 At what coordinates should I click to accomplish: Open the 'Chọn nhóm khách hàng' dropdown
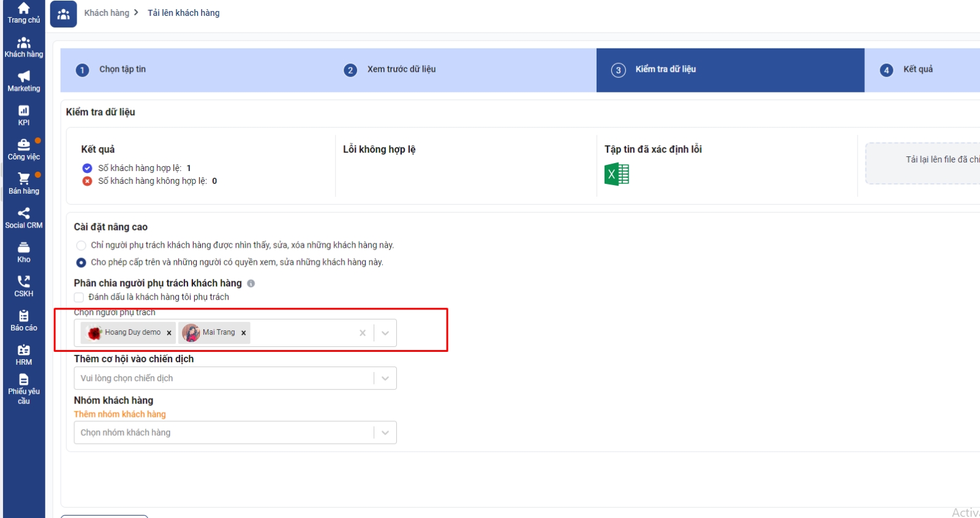point(235,433)
